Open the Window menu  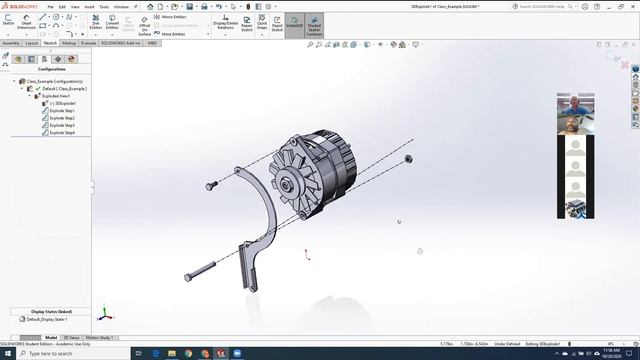pyautogui.click(x=121, y=7)
